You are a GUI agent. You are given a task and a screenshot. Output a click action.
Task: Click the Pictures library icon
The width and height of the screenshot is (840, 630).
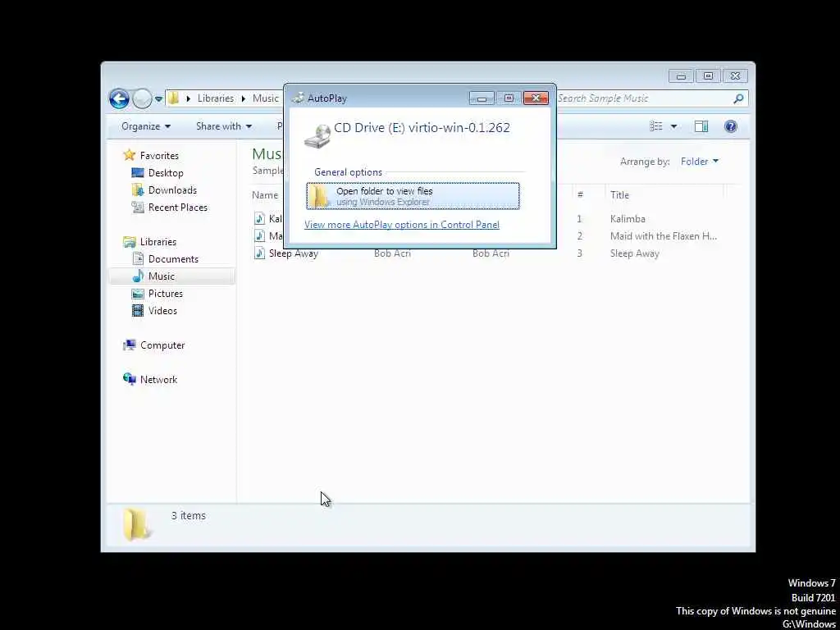point(138,294)
